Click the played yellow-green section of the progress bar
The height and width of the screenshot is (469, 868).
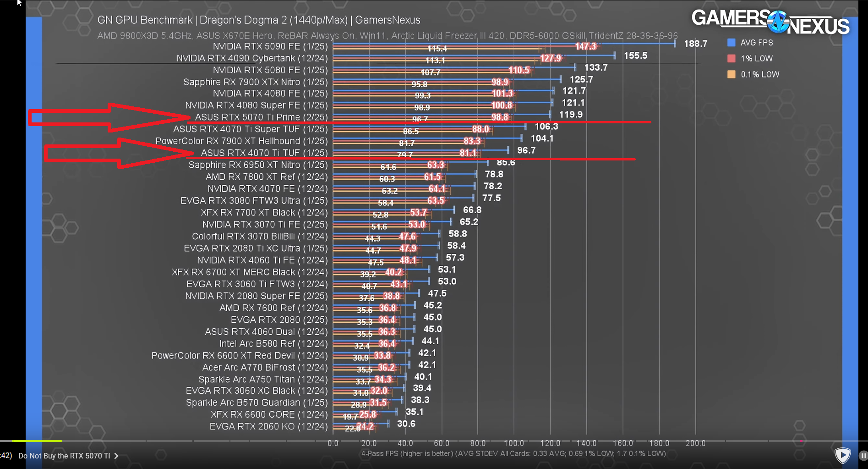click(x=37, y=441)
